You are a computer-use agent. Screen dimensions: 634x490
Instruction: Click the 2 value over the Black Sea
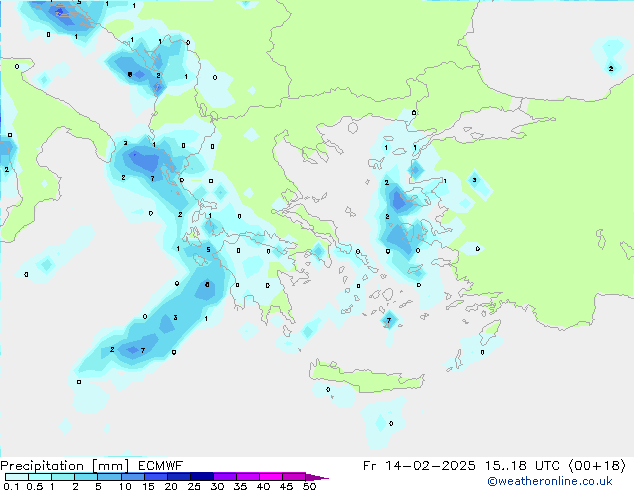(611, 69)
